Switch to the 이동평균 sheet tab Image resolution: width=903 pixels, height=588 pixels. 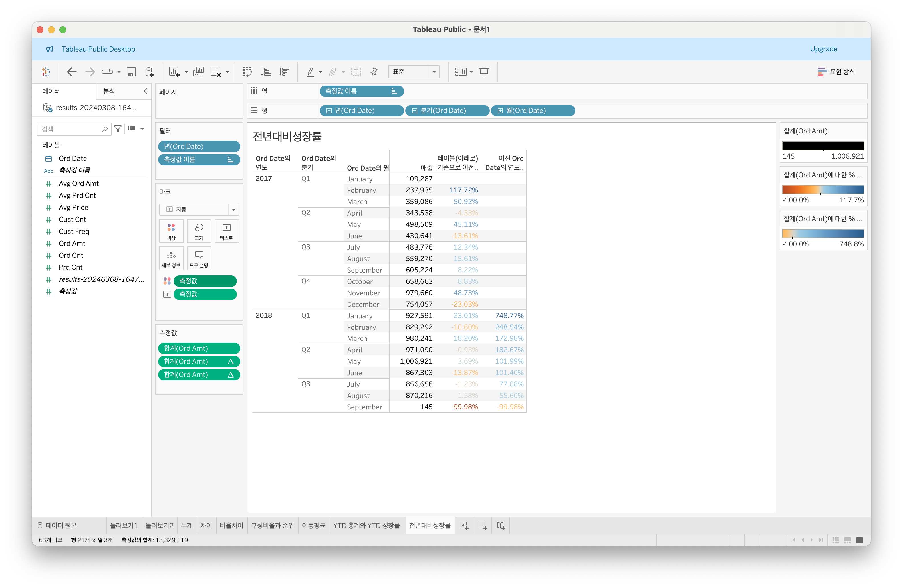pyautogui.click(x=313, y=526)
